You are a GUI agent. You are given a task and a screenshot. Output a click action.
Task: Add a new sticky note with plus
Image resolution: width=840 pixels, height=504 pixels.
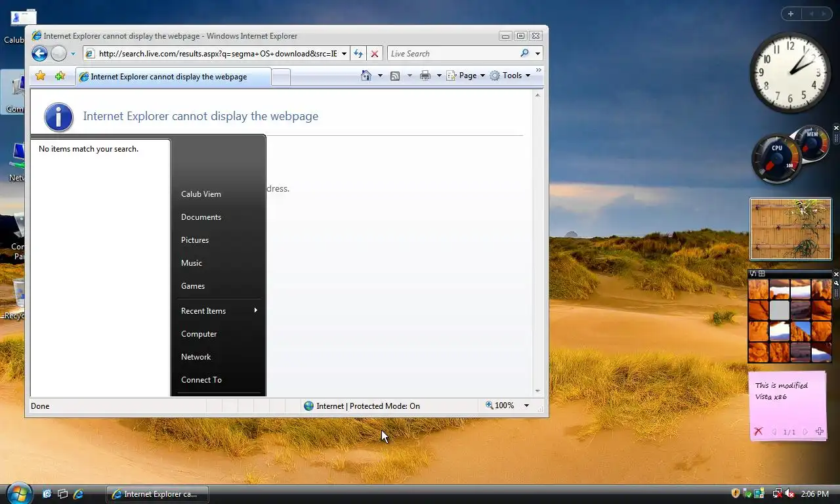point(820,431)
